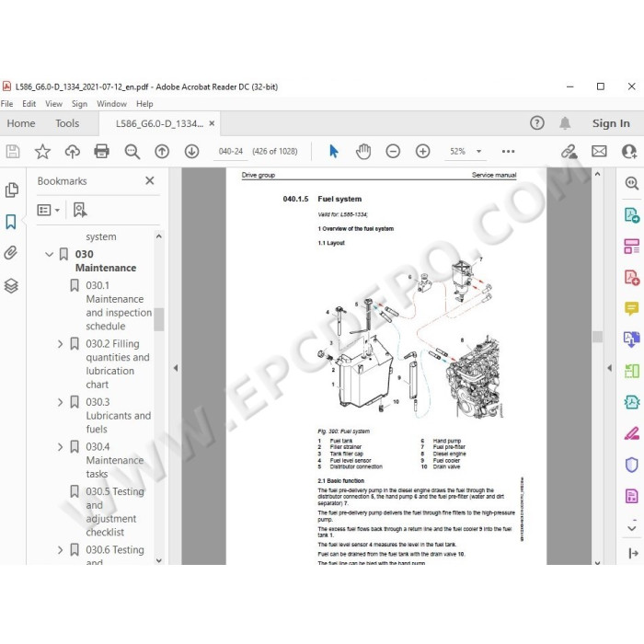Open notifications bell icon
The height and width of the screenshot is (644, 644).
pos(565,122)
